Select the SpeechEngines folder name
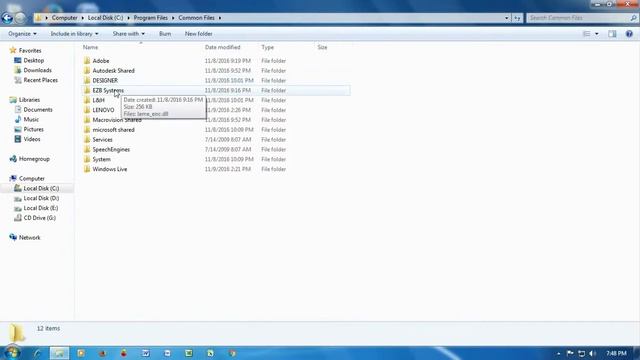640x360 pixels. tap(111, 149)
